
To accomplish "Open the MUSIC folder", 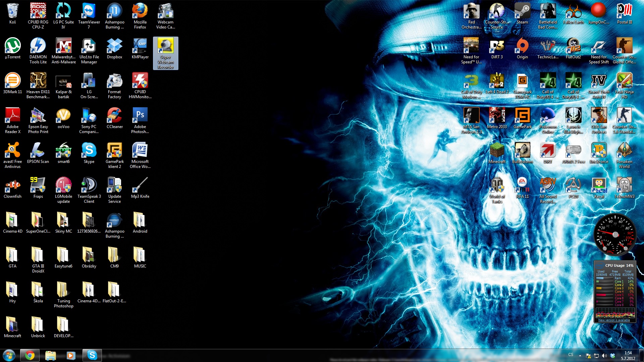I will click(140, 255).
